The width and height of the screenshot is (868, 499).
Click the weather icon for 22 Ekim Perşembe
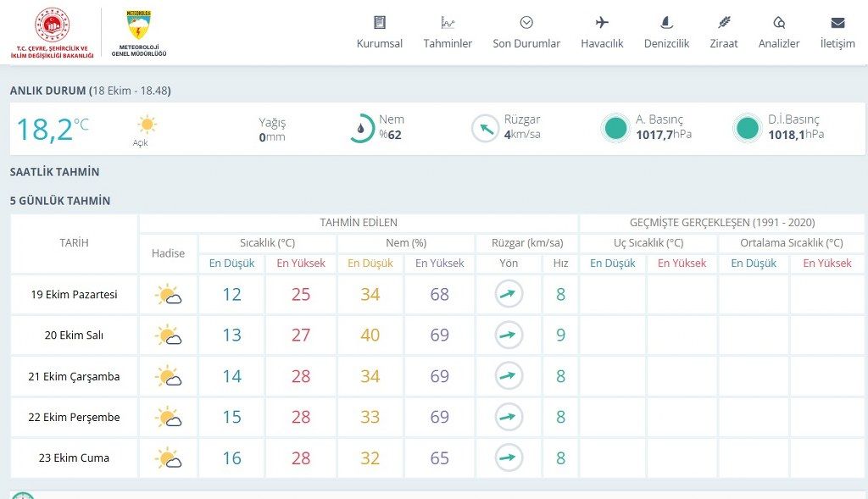coord(169,417)
